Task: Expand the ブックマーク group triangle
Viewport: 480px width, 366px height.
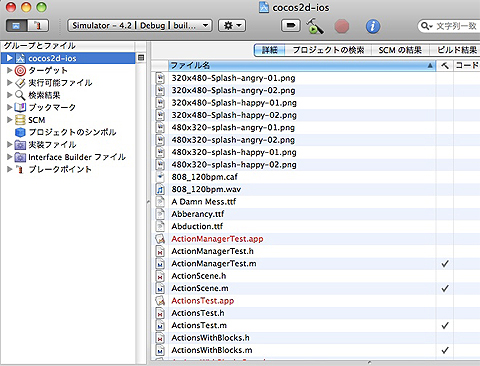Action: pyautogui.click(x=10, y=107)
